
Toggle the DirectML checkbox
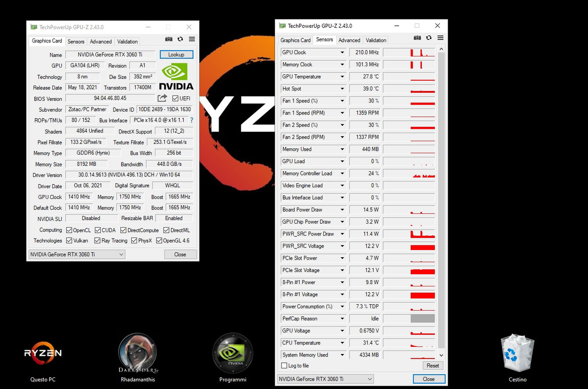166,230
